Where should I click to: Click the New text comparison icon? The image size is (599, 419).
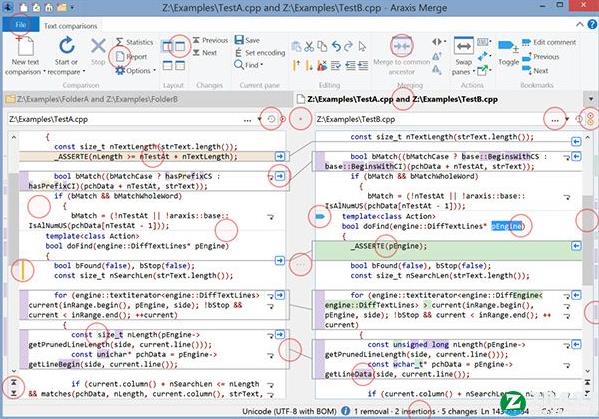click(26, 46)
